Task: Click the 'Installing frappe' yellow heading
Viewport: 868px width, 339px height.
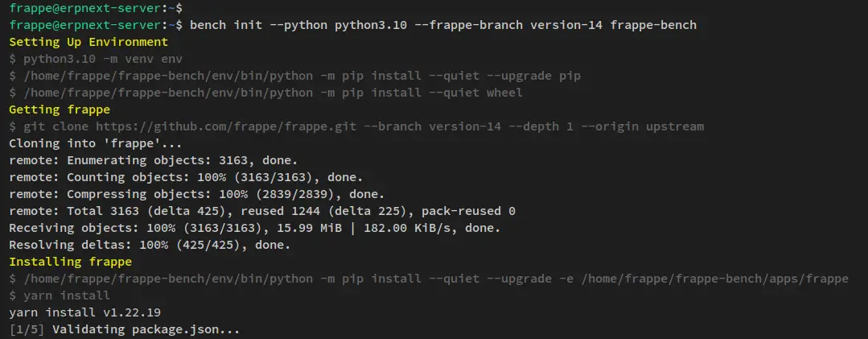Action: [x=70, y=262]
